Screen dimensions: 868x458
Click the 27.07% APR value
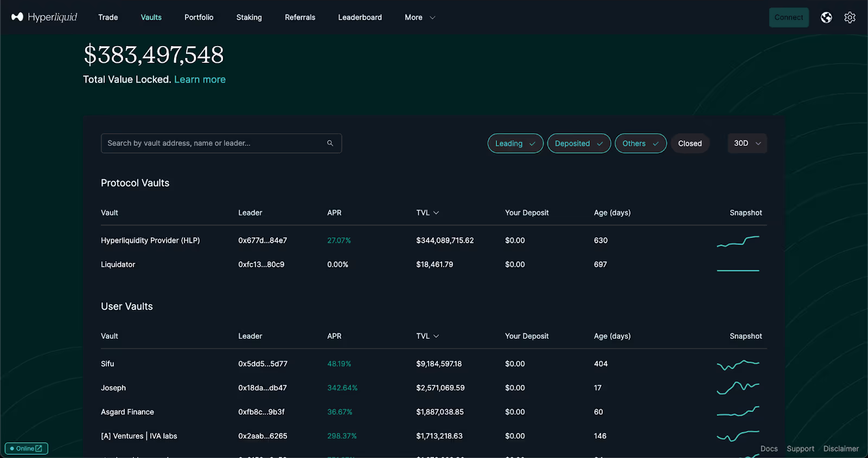click(339, 240)
